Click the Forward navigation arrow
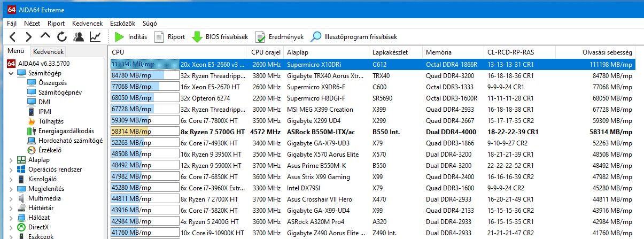The height and width of the screenshot is (239, 644). tap(29, 37)
